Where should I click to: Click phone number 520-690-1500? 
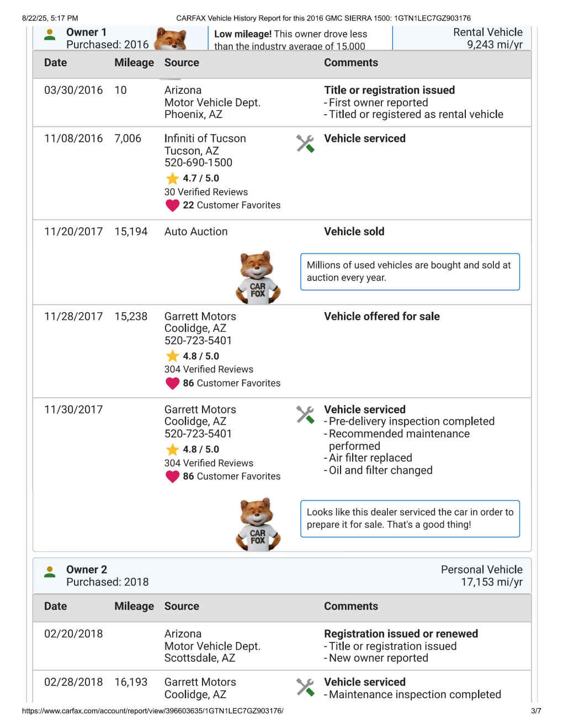(198, 163)
